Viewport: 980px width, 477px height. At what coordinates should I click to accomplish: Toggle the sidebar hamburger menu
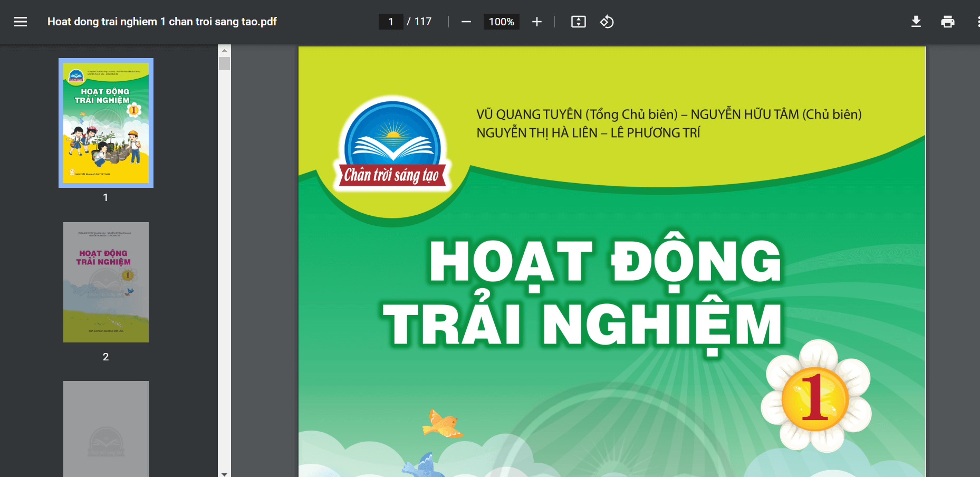[21, 22]
